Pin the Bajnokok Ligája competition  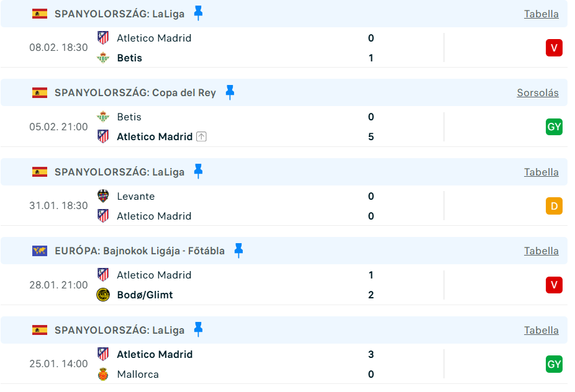pos(238,251)
